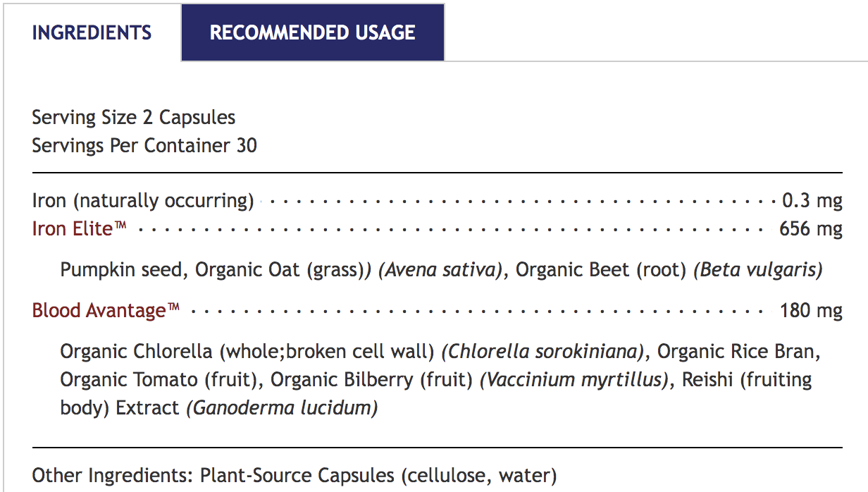
Task: Select the italic Vaccinium myrtillus name
Action: [x=573, y=379]
